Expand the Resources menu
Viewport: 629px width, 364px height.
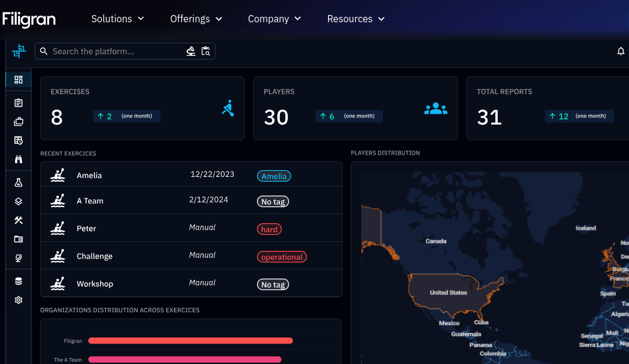coord(356,19)
